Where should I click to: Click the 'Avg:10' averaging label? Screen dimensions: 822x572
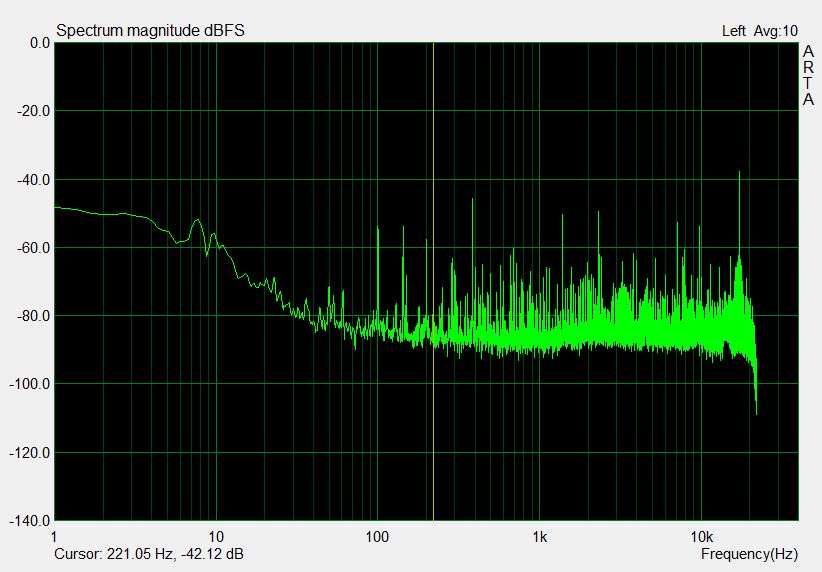776,31
